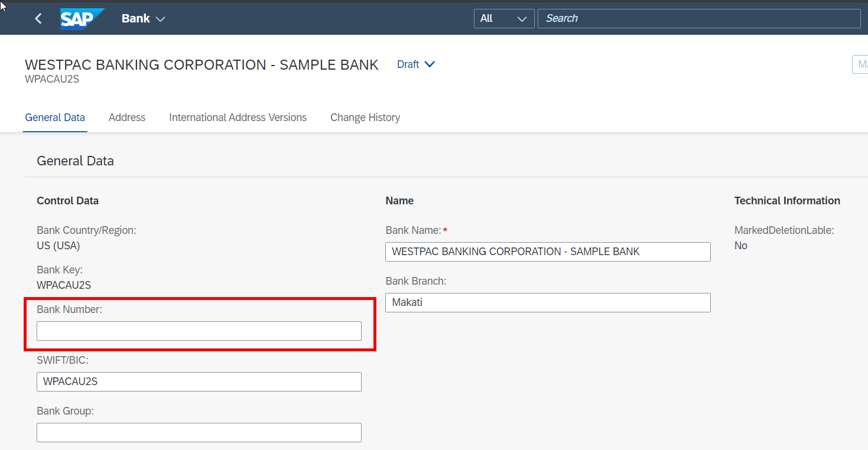Click the Name group heading

coord(399,201)
